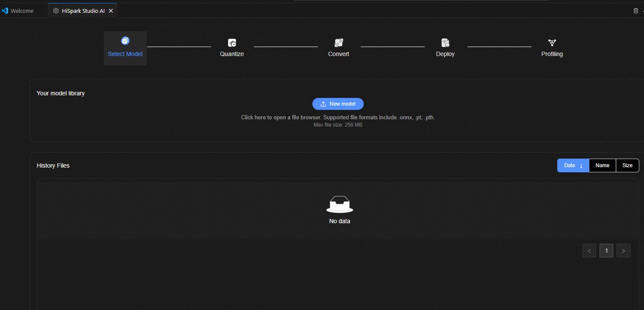644x310 pixels.
Task: Sort history files by Size
Action: point(627,165)
